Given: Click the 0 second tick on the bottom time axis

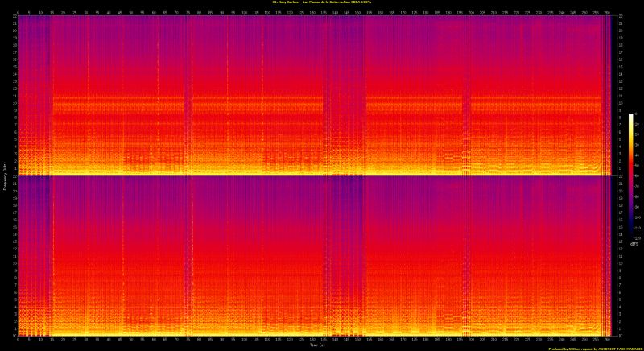Looking at the screenshot, I should click(18, 339).
